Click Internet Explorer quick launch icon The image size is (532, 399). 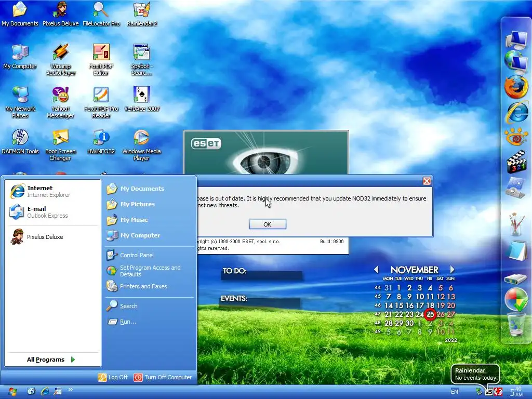(x=45, y=391)
